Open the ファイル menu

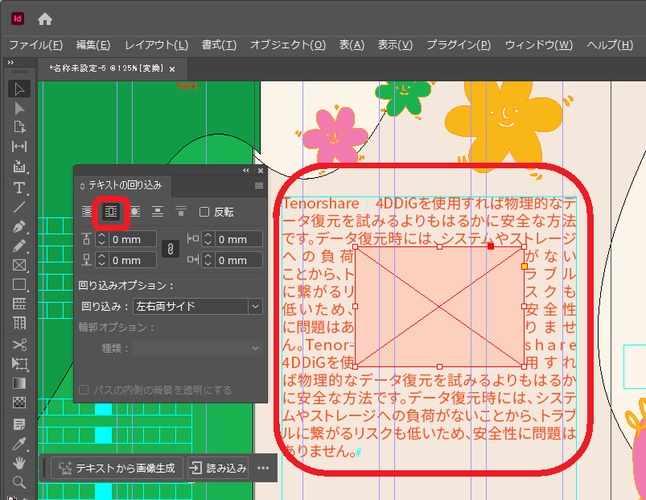click(x=36, y=45)
